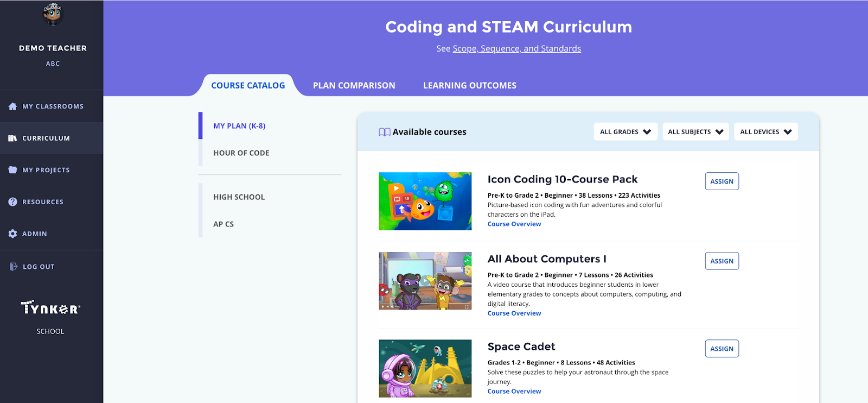Viewport: 868px width, 403px height.
Task: Click the Available courses heading
Action: coord(430,132)
